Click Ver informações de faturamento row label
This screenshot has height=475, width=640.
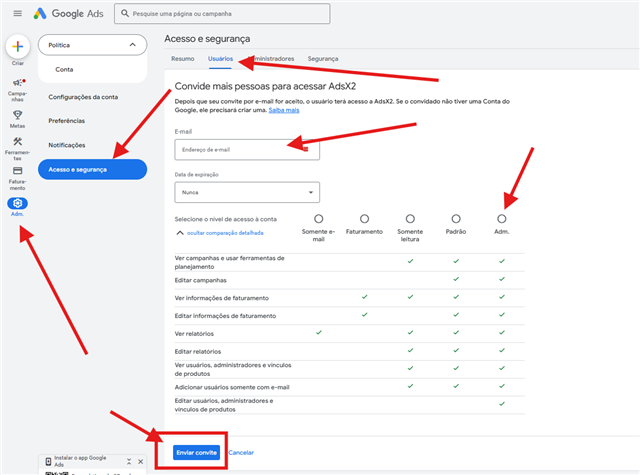(222, 298)
